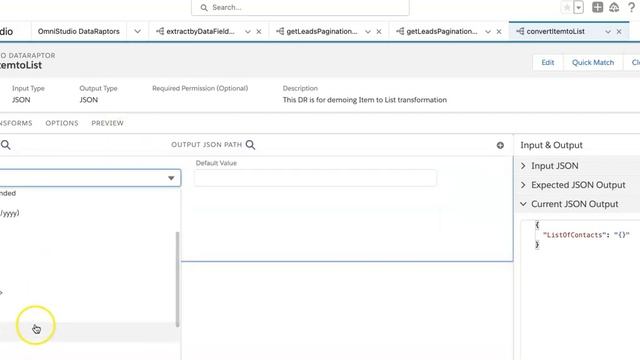Click the Default Value input field
Screen dimensions: 640x360
[x=316, y=178]
